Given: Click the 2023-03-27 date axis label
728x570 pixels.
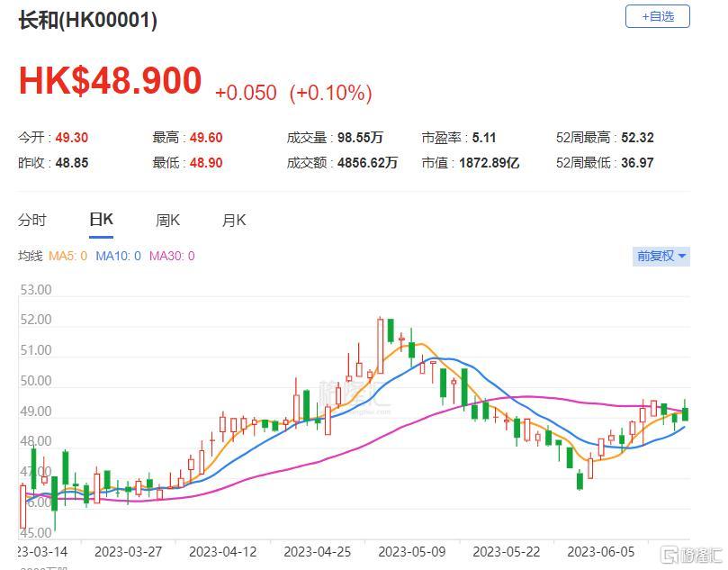Looking at the screenshot, I should coord(128,552).
